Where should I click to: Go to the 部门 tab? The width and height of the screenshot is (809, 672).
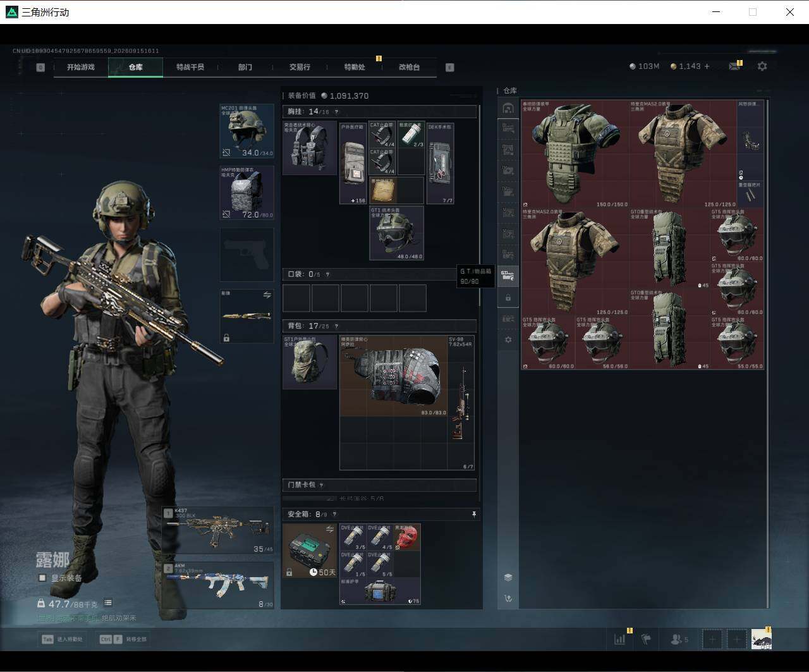pyautogui.click(x=245, y=67)
